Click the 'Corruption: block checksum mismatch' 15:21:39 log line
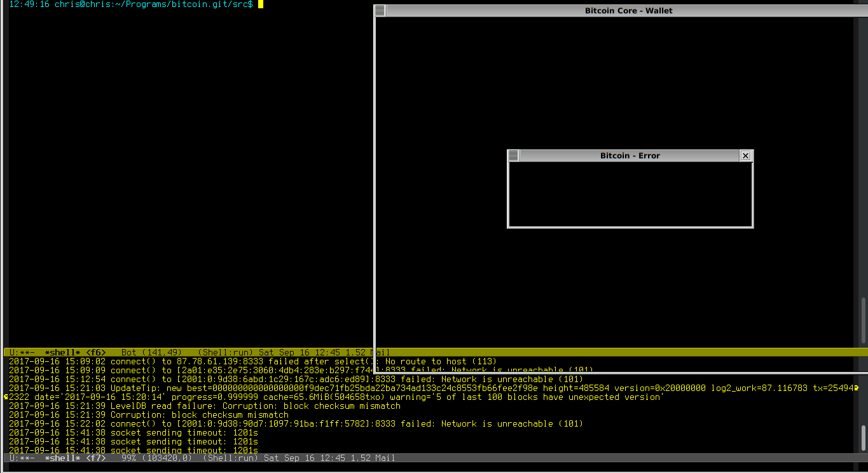 coord(149,415)
